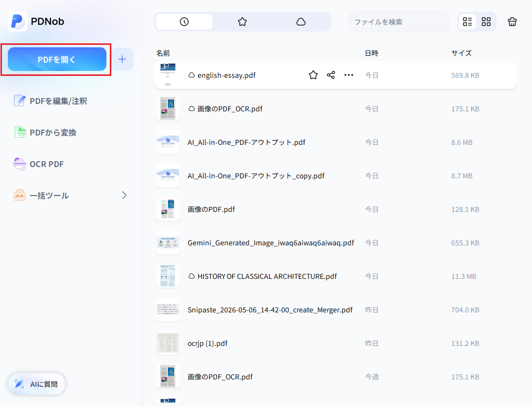This screenshot has height=407, width=532.
Task: Share english-essay.pdf using share icon
Action: [331, 75]
